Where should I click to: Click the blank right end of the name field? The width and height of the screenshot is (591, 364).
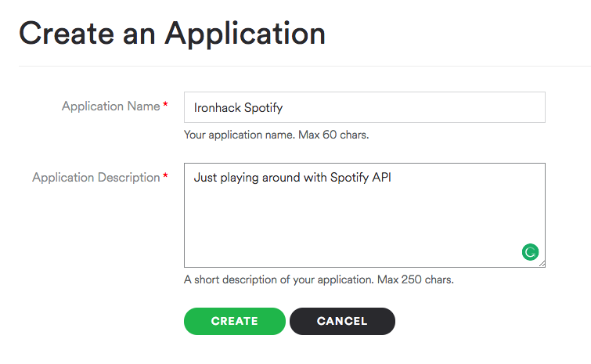tap(470, 107)
